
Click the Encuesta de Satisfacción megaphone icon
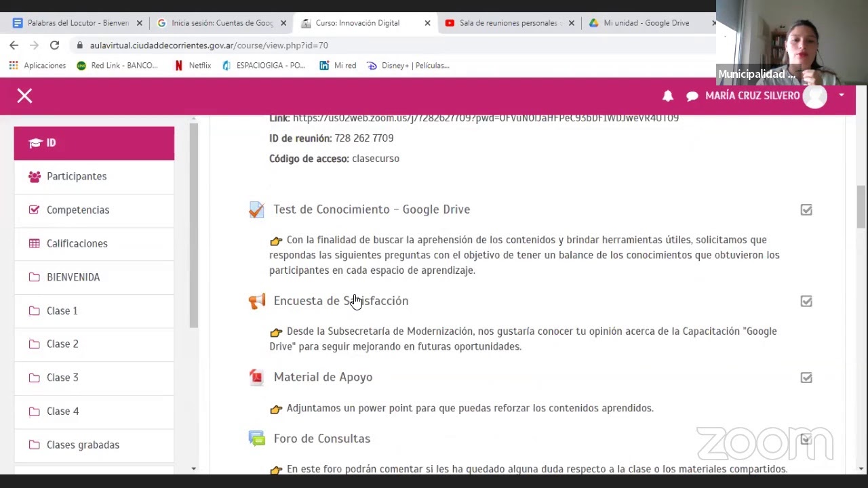tap(256, 301)
